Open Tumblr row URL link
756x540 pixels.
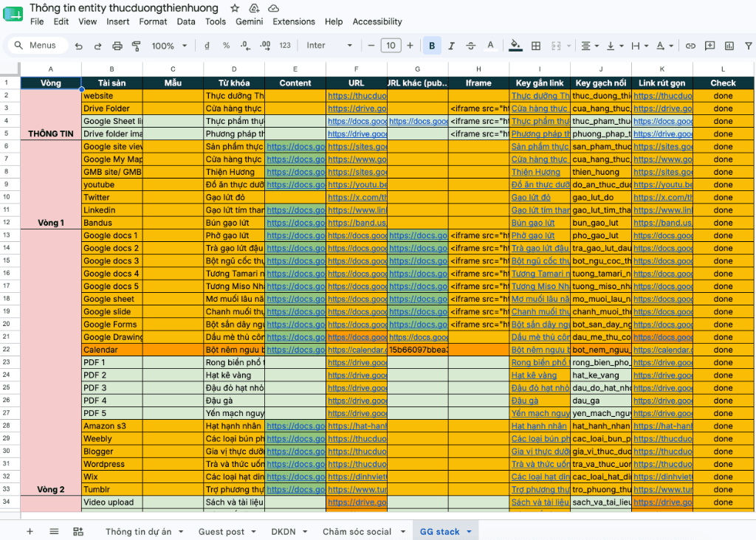357,489
